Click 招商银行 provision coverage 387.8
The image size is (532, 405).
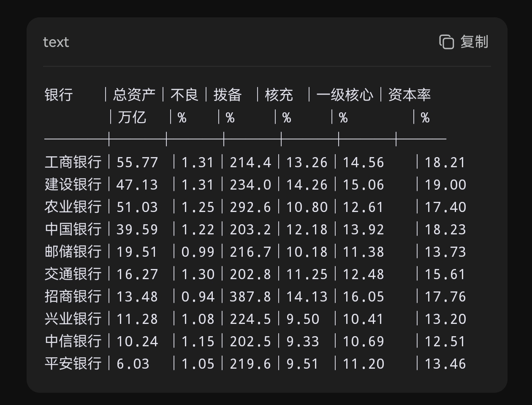point(250,296)
